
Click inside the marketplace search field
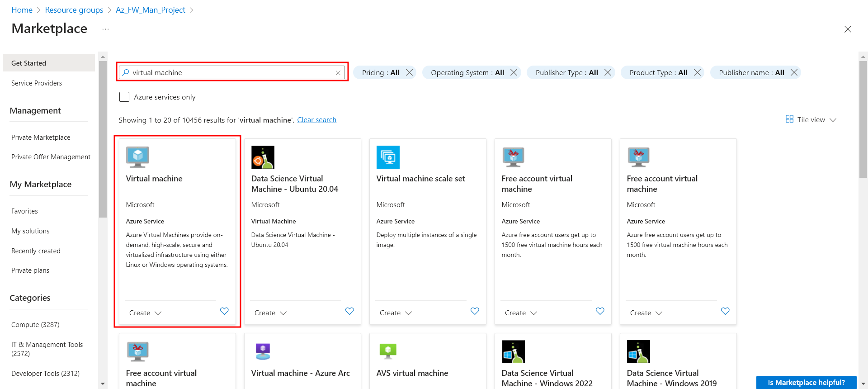click(231, 72)
